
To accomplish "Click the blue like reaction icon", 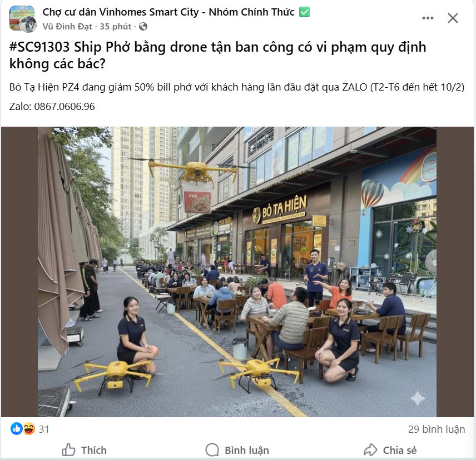I will coord(16,429).
